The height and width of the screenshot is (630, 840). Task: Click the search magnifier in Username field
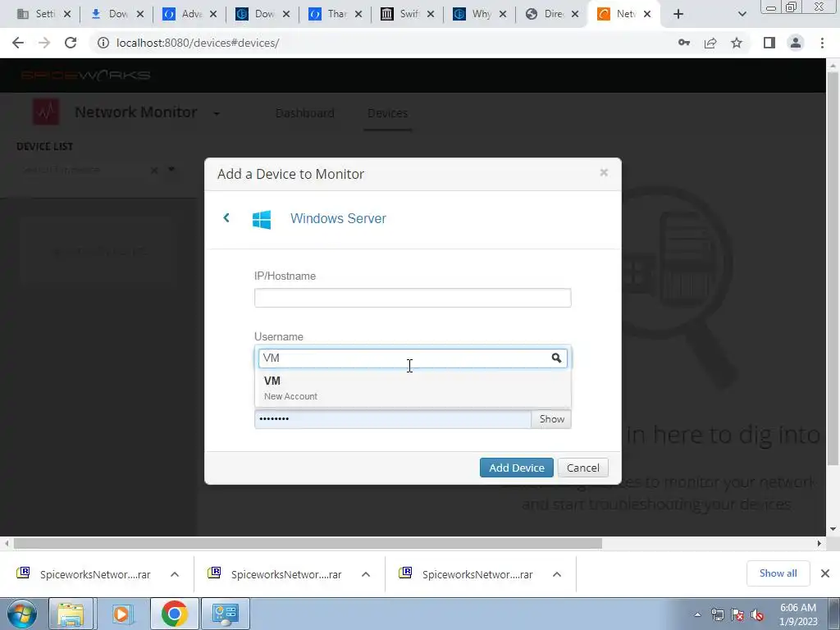coord(556,358)
